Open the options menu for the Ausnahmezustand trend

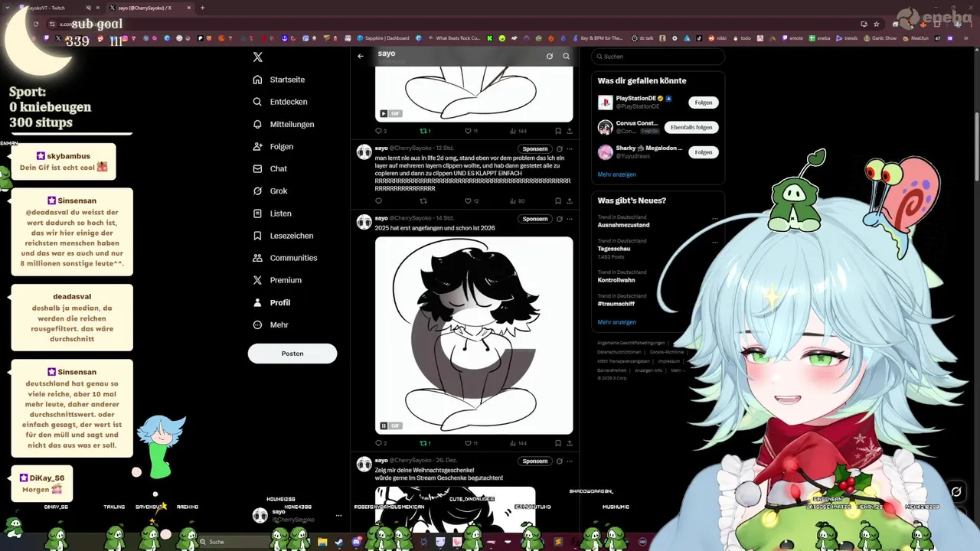point(715,218)
